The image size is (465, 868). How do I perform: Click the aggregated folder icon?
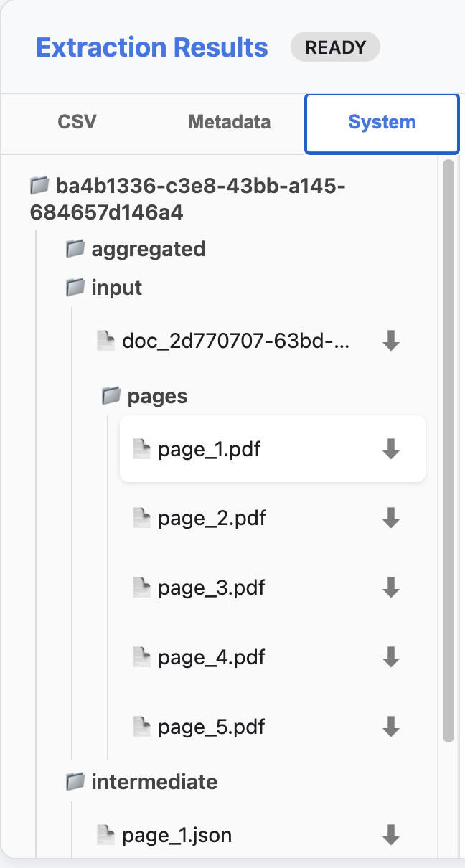coord(75,249)
